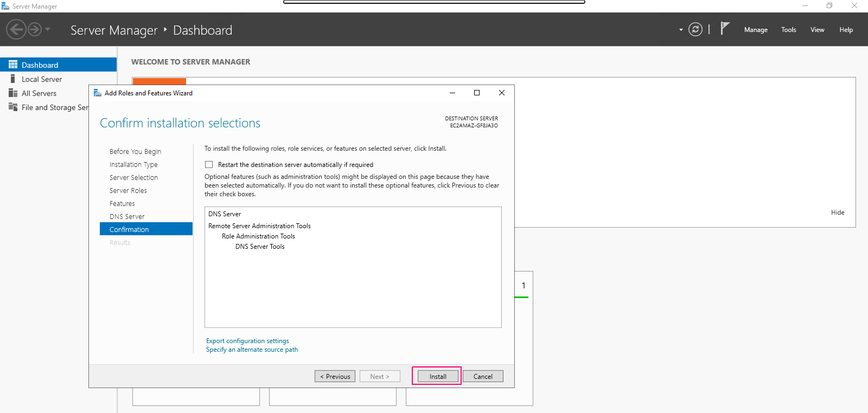
Task: Open Export configuration settings link
Action: (x=247, y=341)
